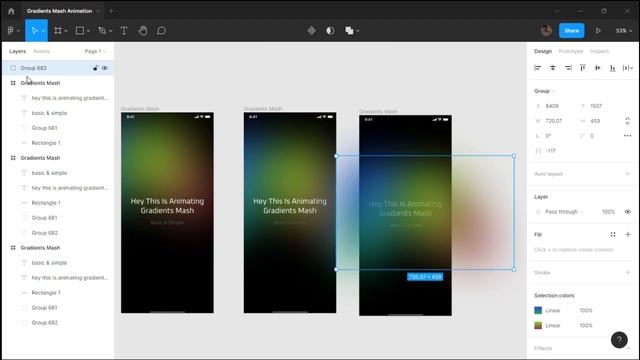Select the top Group 682 layer row
Viewport: 640px width, 360px height.
pyautogui.click(x=58, y=68)
